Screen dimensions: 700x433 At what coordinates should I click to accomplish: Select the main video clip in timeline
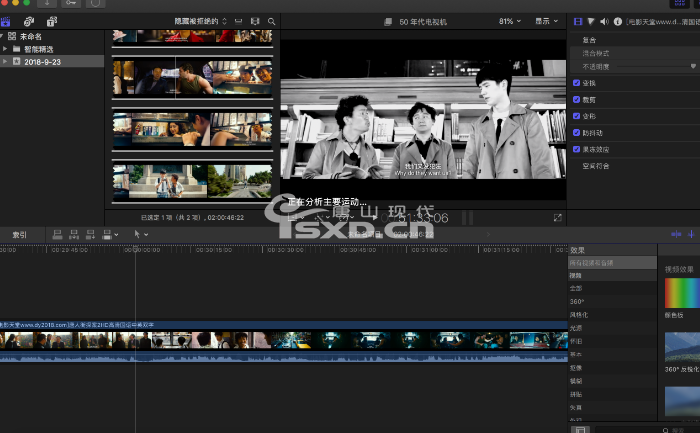[x=284, y=341]
